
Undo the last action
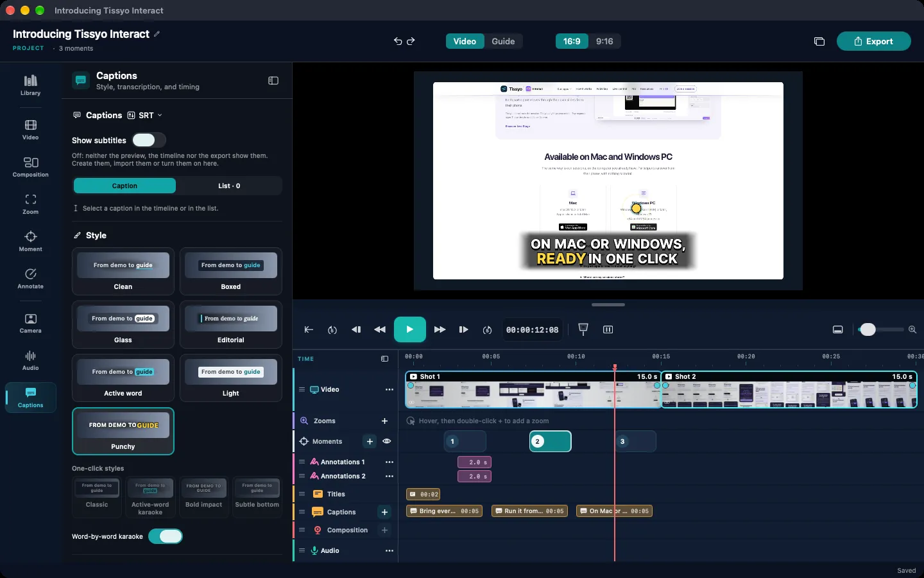398,41
